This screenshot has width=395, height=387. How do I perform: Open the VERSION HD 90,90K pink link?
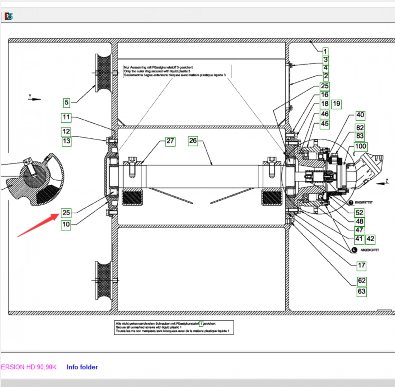[x=29, y=367]
